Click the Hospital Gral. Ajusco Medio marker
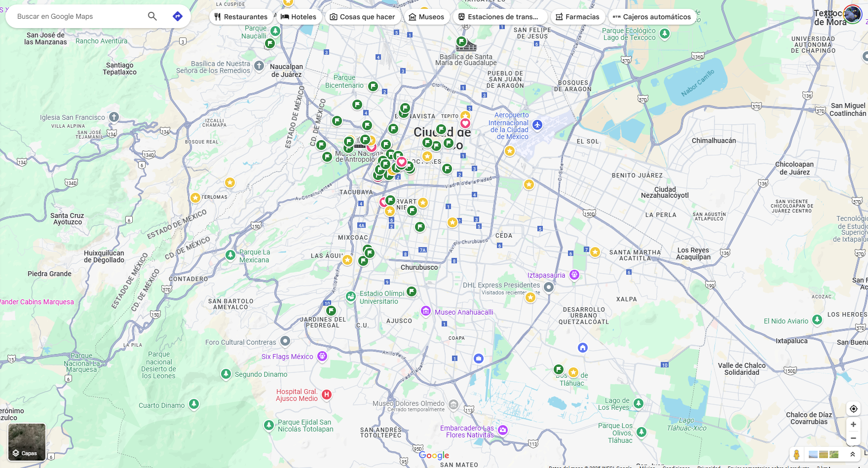 point(327,395)
